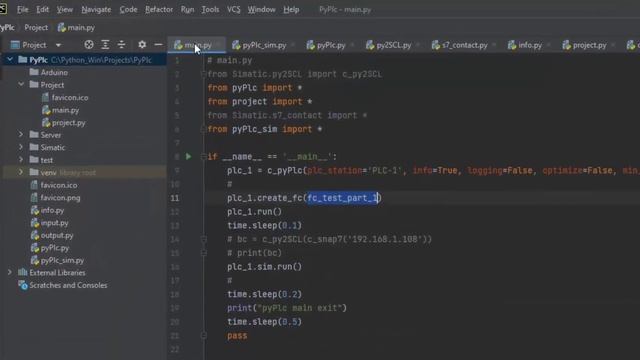Select favicon.png in project tree
640x360 pixels.
tap(60, 198)
